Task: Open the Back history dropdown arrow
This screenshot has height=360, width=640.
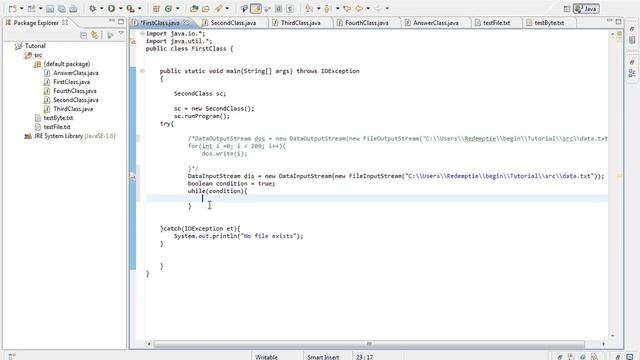Action: pos(368,9)
